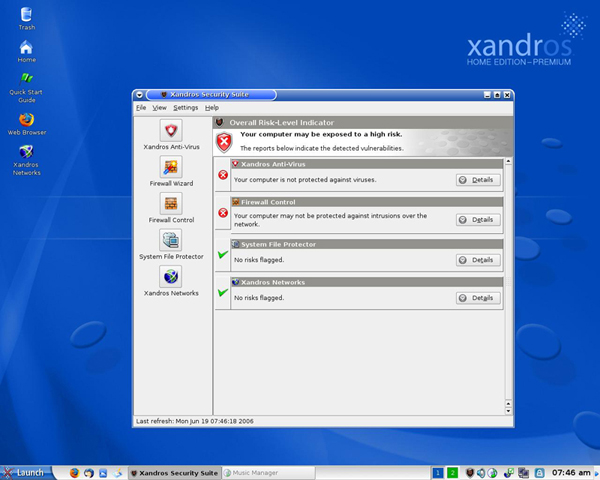This screenshot has width=600, height=480.
Task: Launch the Firewall Wizard sidebar icon
Action: [171, 166]
